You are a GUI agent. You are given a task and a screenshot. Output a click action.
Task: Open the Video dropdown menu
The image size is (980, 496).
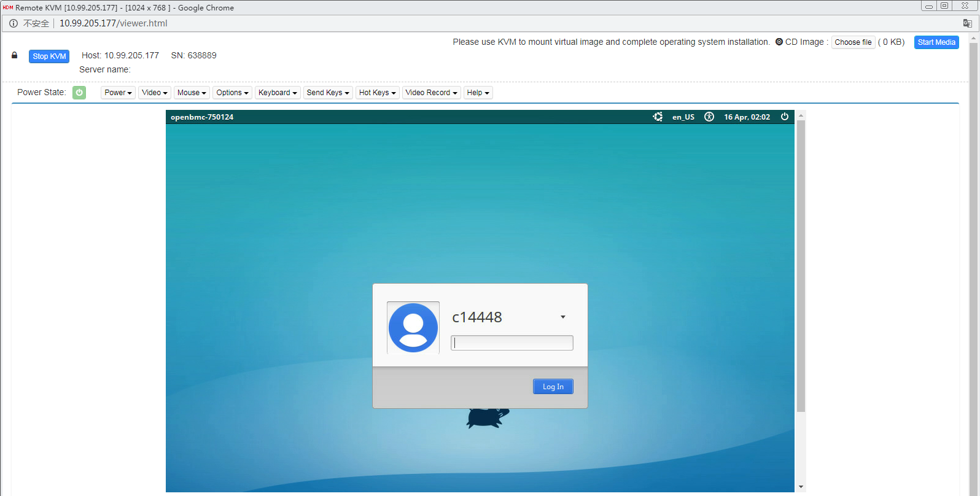click(x=155, y=93)
